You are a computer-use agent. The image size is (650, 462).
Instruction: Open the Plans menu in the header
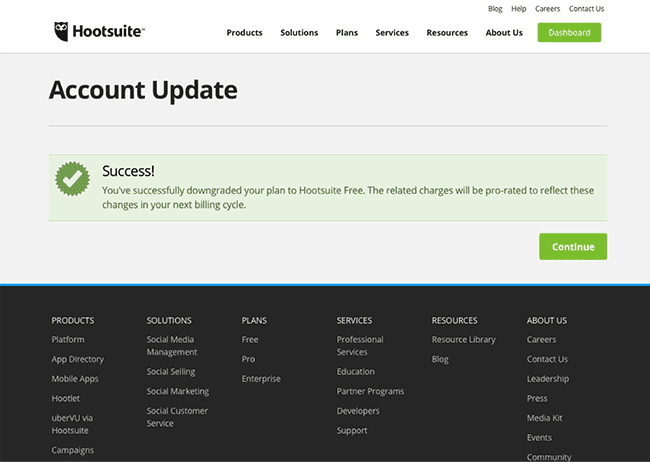pyautogui.click(x=347, y=33)
